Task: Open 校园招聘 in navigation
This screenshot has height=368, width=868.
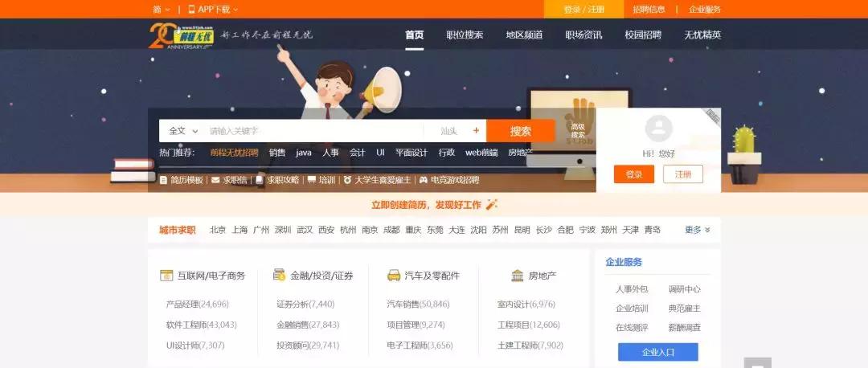Action: point(643,35)
